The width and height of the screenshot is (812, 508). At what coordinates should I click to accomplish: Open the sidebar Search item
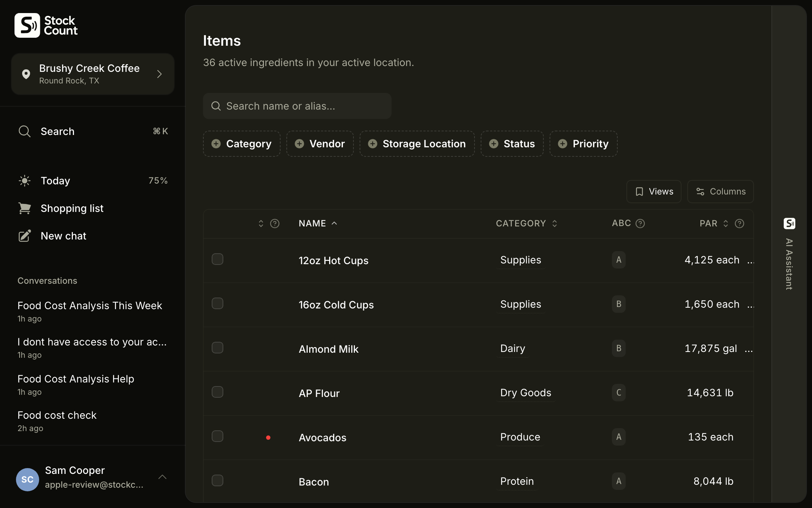click(x=93, y=131)
